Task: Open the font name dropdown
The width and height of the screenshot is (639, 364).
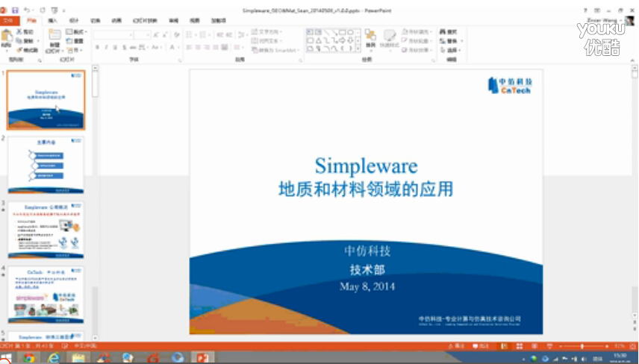Action: pos(131,35)
